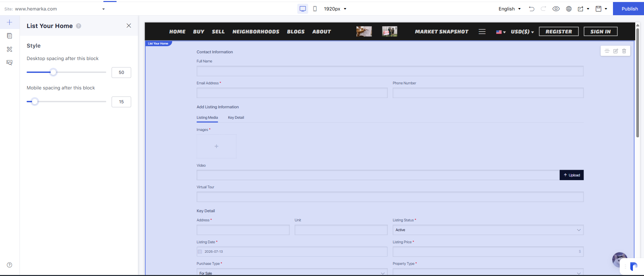This screenshot has height=276, width=644.
Task: Click the export share icon
Action: (x=581, y=9)
